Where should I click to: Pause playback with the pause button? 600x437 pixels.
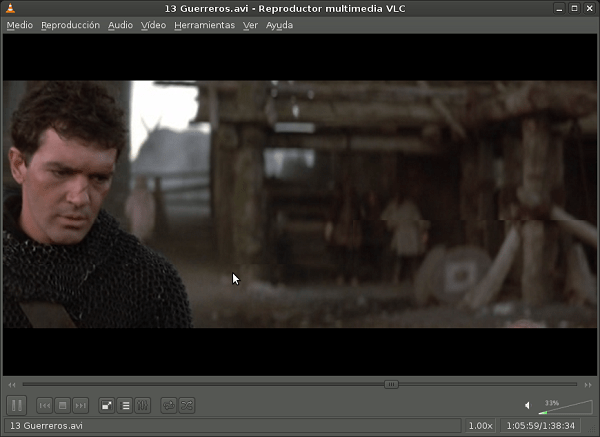tap(16, 405)
